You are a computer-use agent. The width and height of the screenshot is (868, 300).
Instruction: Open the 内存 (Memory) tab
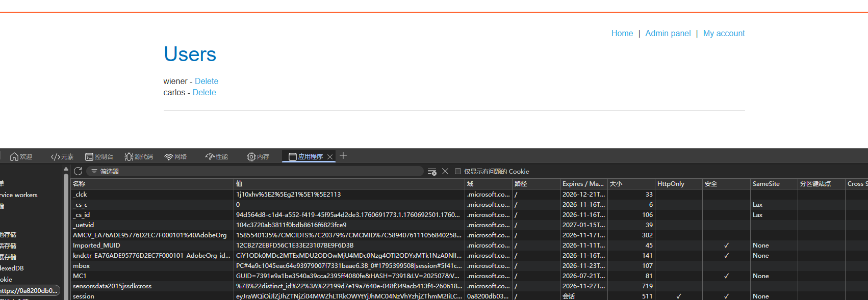[258, 157]
